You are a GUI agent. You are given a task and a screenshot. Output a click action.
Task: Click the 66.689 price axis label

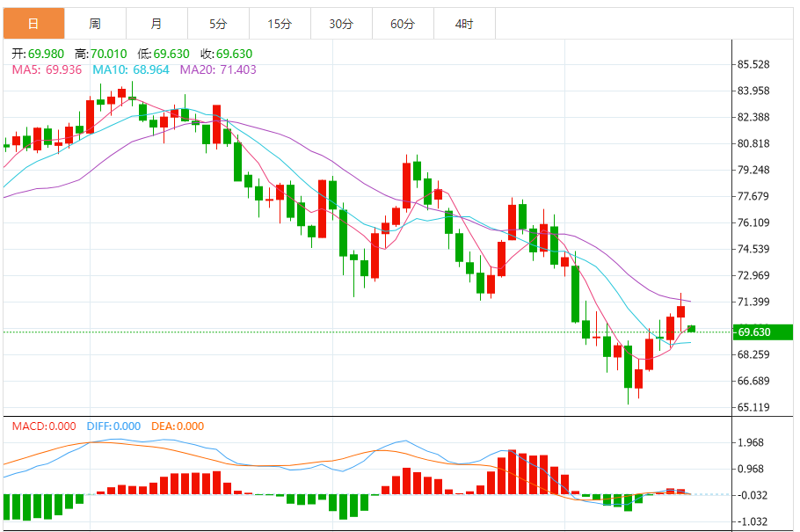pos(753,381)
